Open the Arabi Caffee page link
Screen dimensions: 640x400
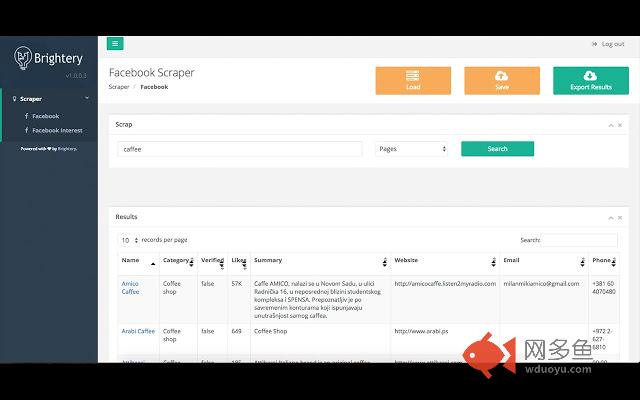pyautogui.click(x=138, y=331)
